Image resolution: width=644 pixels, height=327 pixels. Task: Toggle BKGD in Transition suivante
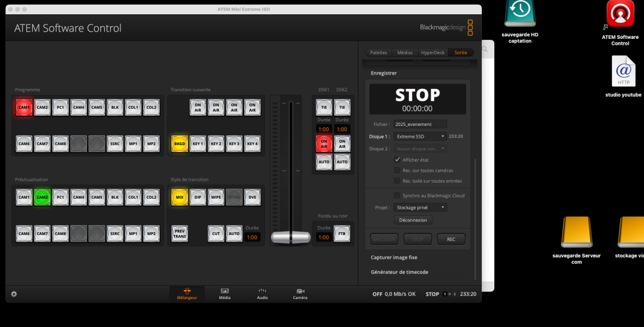pos(179,144)
